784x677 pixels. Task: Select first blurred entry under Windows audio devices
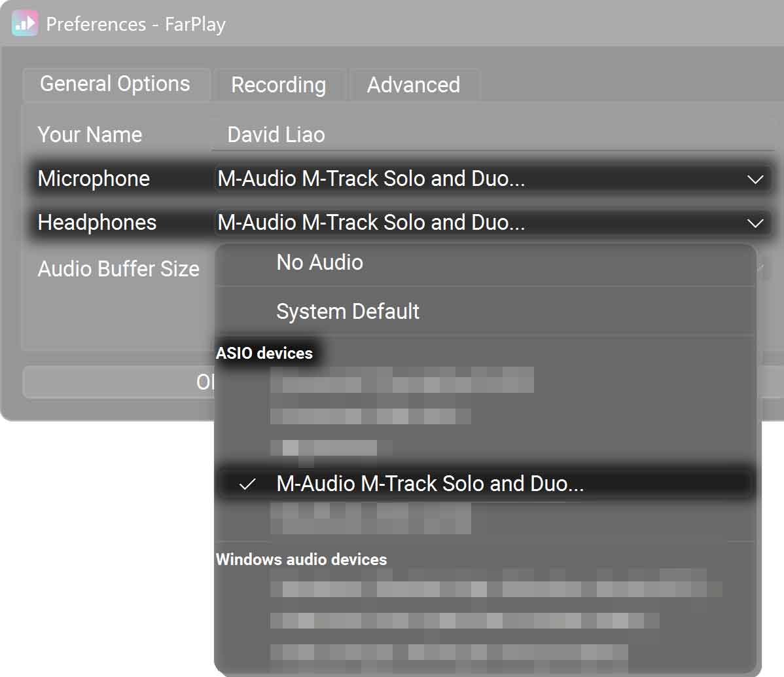pos(496,589)
